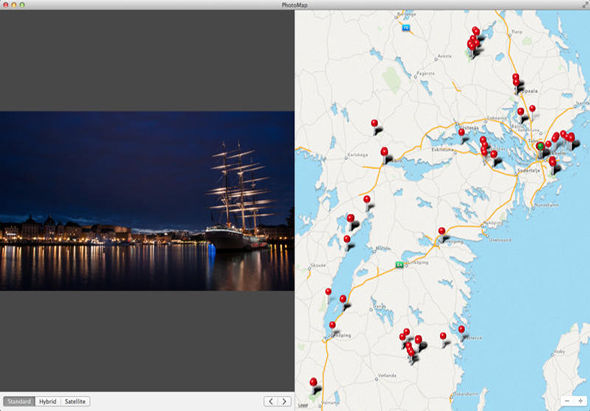Click the Karlskoga city label
The height and width of the screenshot is (411, 590).
pos(357,155)
